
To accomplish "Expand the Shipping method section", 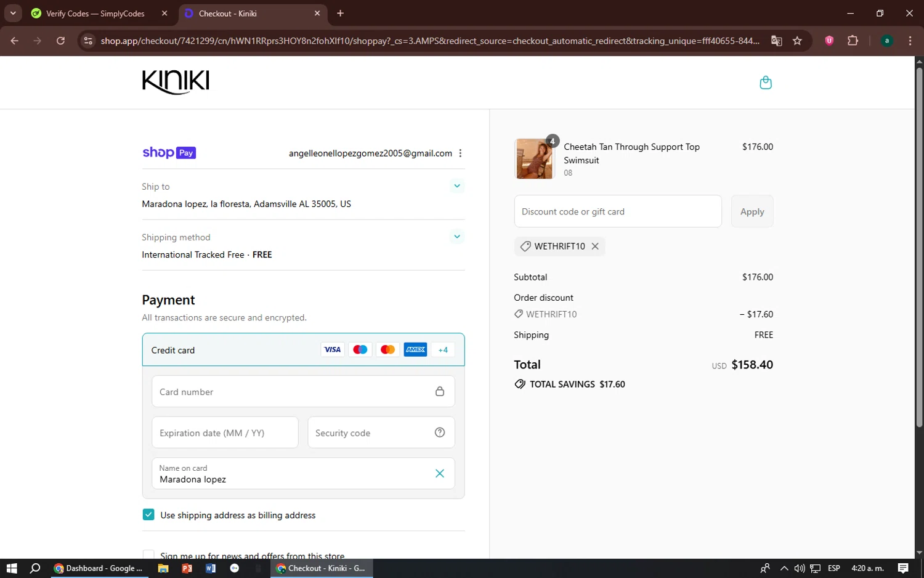I will point(457,236).
